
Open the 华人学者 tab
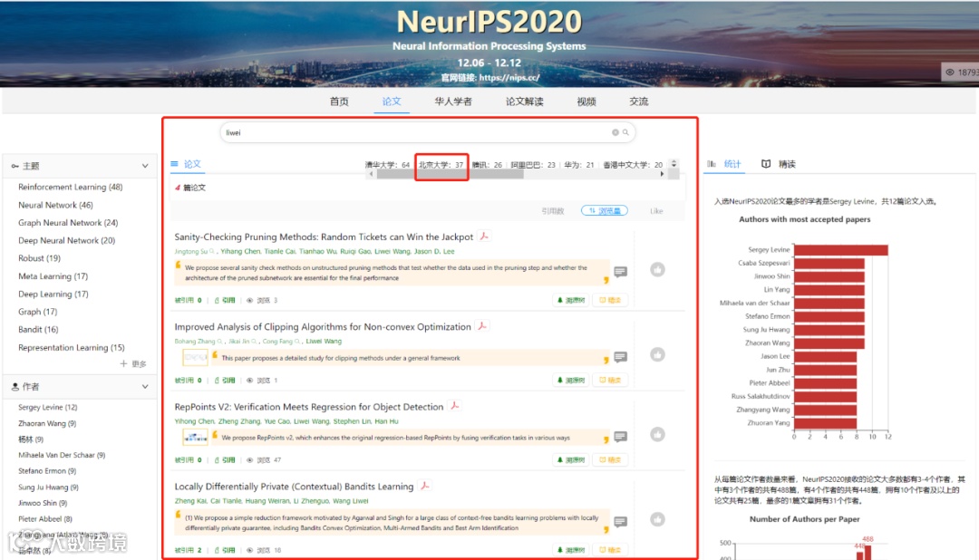(x=453, y=101)
